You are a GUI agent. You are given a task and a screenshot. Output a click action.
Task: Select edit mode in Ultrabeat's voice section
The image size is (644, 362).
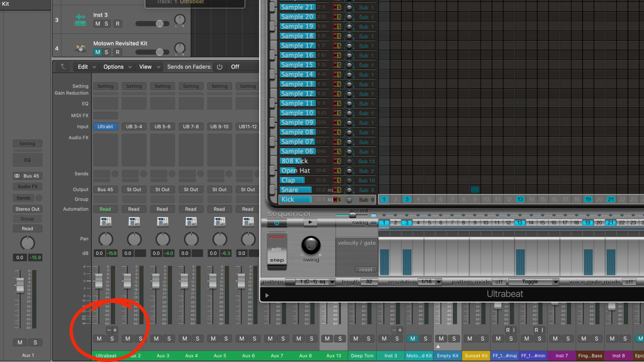pos(276,249)
